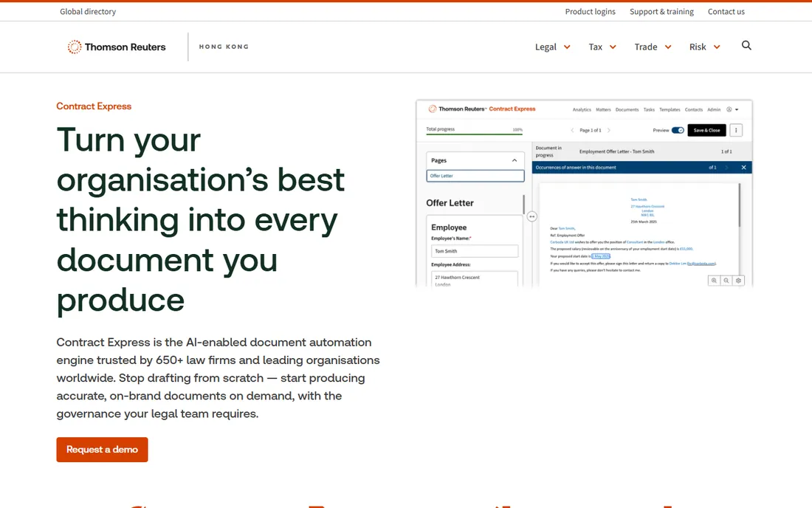Screen dimensions: 812x508
Task: Open the site search magnifier icon
Action: coord(746,46)
